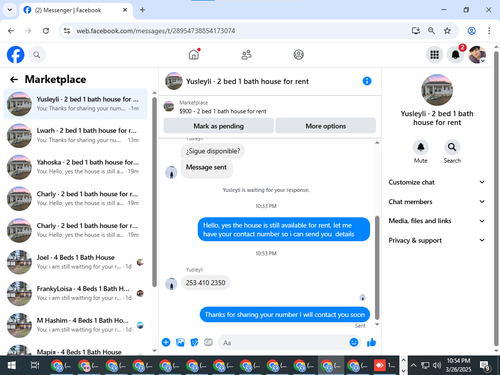Open tab search dropdown in Chrome
The image size is (500, 375).
click(10, 10)
